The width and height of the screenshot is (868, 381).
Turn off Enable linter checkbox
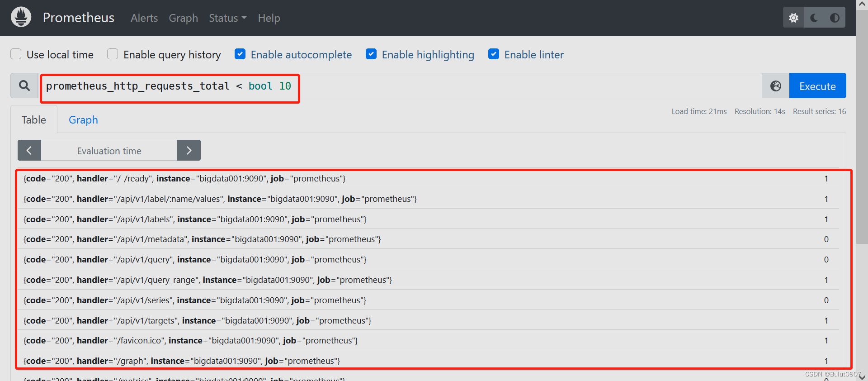pyautogui.click(x=494, y=54)
